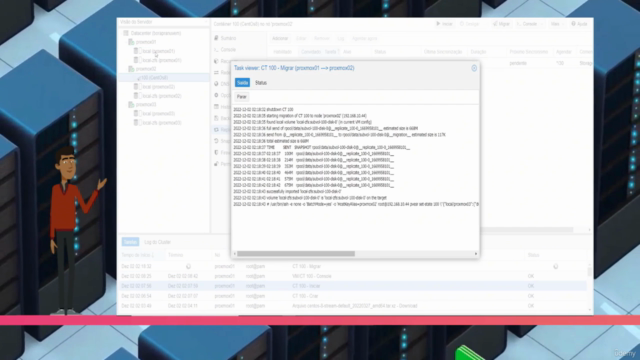Click the Recursos cube icon in side menu
The width and height of the screenshot is (640, 360).
tap(216, 61)
